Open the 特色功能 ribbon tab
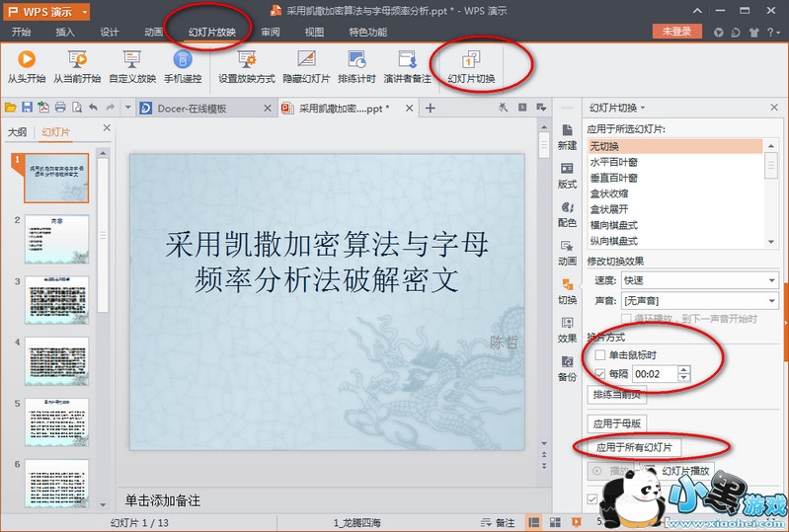This screenshot has height=532, width=789. click(x=367, y=33)
